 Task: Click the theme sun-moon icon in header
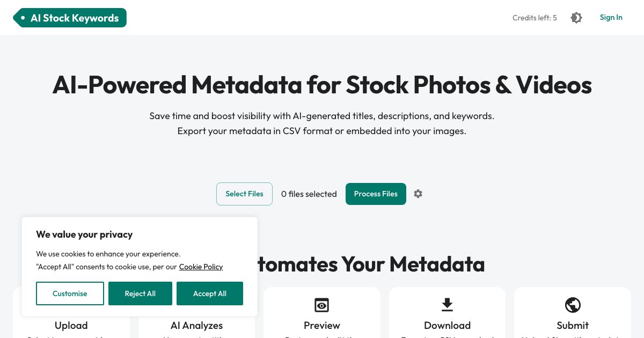click(x=576, y=17)
